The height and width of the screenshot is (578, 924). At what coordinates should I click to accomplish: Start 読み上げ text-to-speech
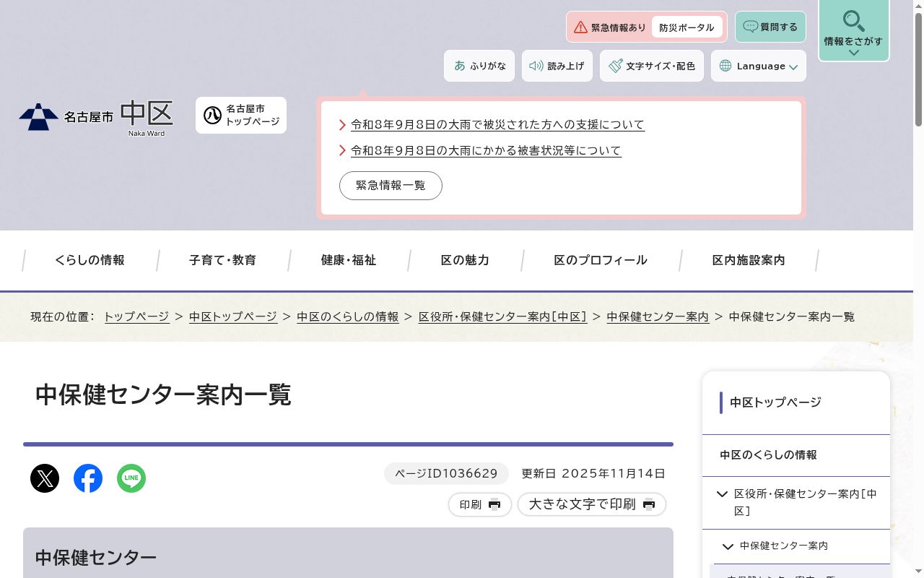coord(557,66)
